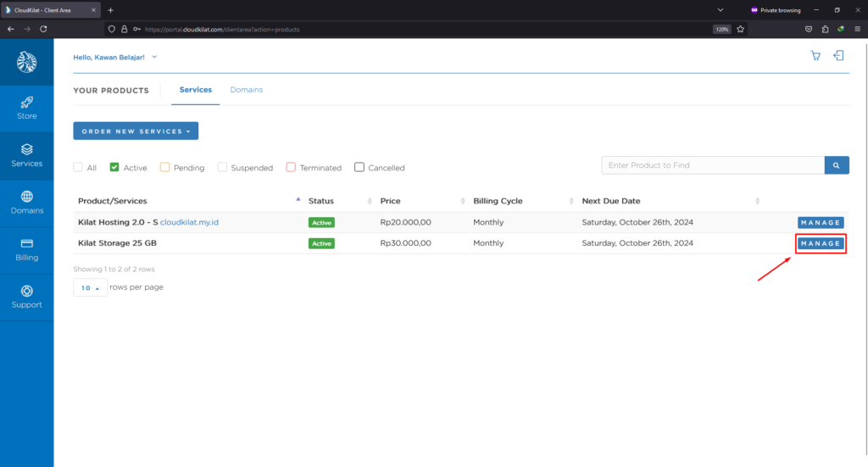Check the All filter checkbox

(x=78, y=168)
